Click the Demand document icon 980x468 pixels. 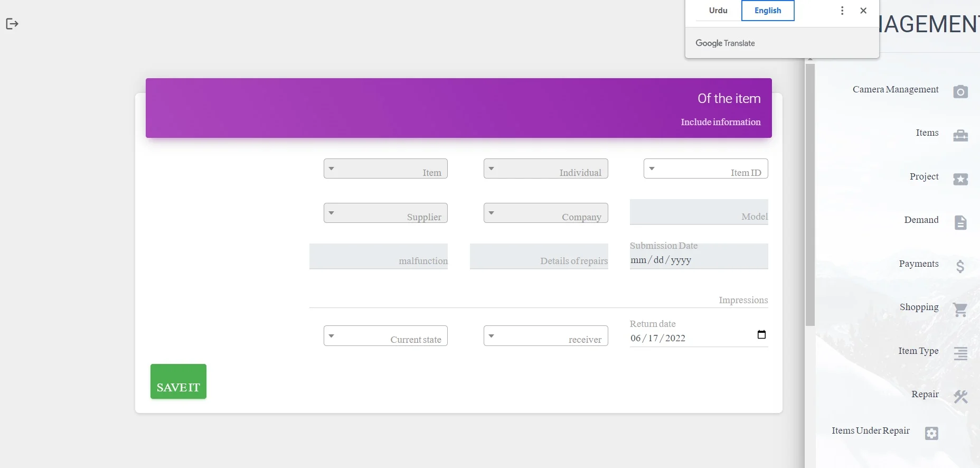coord(960,223)
